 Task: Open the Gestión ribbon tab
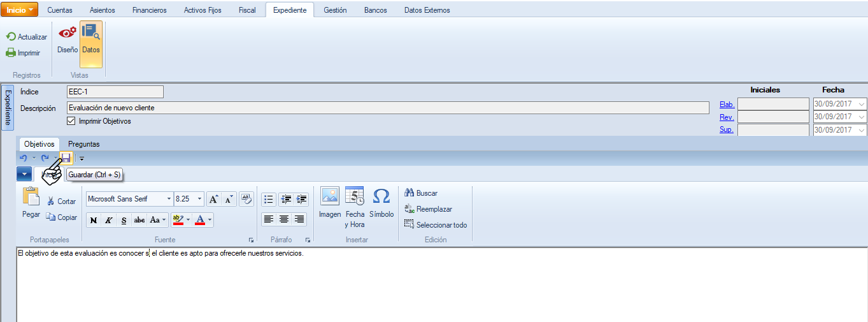tap(335, 10)
